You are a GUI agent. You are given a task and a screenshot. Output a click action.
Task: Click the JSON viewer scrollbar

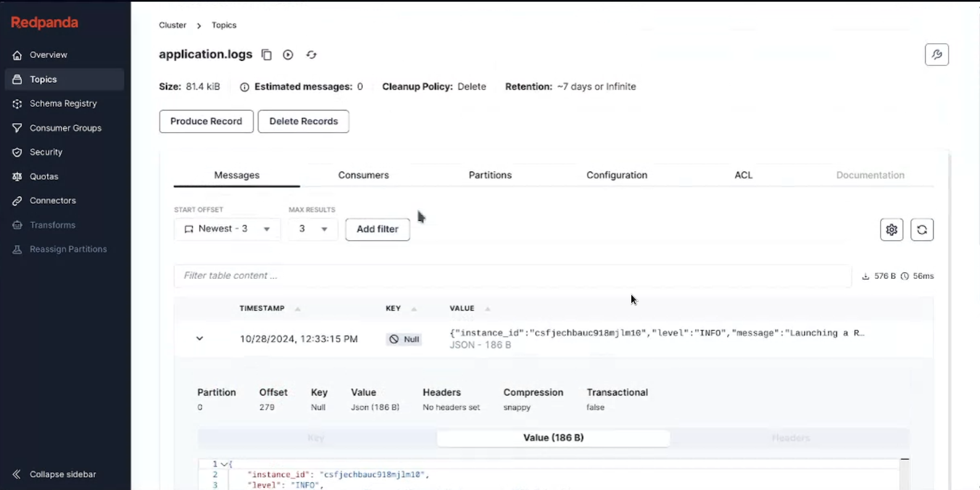(905, 474)
